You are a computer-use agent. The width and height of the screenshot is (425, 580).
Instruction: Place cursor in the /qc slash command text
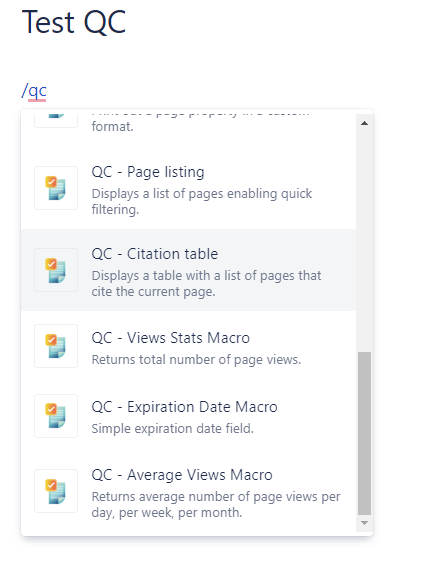tap(34, 91)
